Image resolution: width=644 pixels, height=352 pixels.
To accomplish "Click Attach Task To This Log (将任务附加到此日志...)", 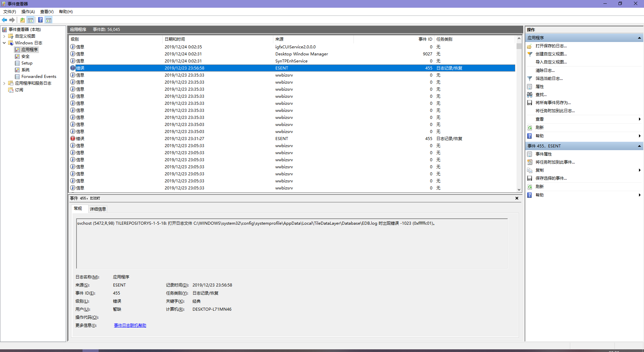I will (555, 111).
